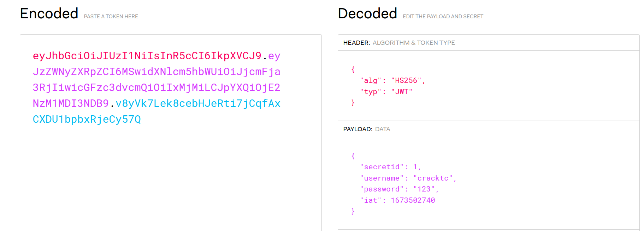
Task: Click the "Encoded" heading
Action: click(49, 14)
